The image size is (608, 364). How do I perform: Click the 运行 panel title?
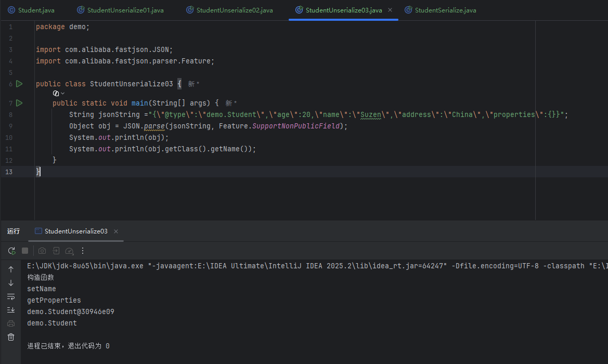pyautogui.click(x=14, y=231)
